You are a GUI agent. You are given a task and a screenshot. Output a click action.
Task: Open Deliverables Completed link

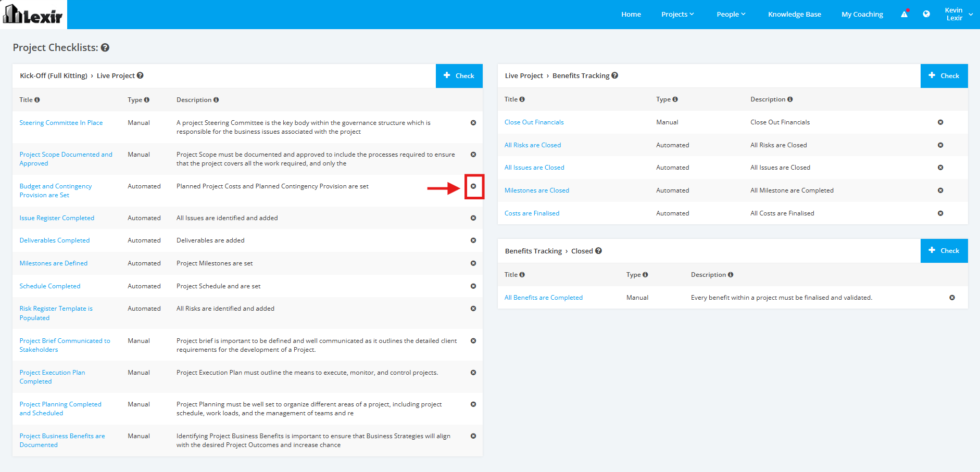pyautogui.click(x=55, y=240)
